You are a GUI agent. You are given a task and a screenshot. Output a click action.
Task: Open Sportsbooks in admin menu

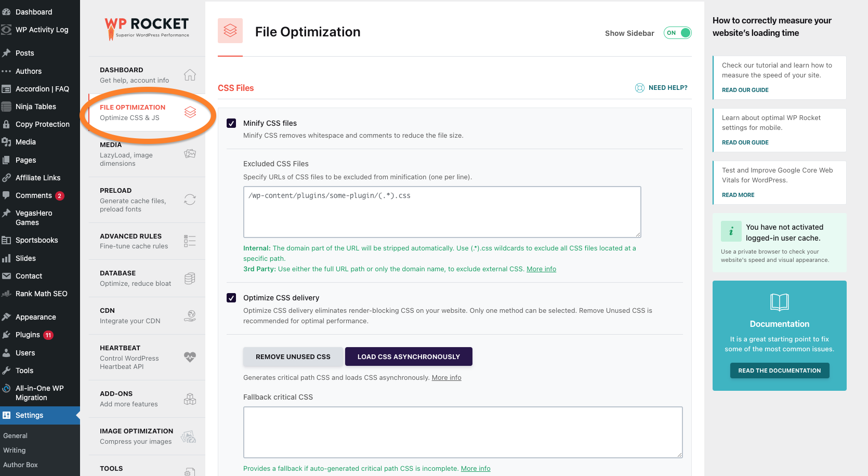pos(40,240)
